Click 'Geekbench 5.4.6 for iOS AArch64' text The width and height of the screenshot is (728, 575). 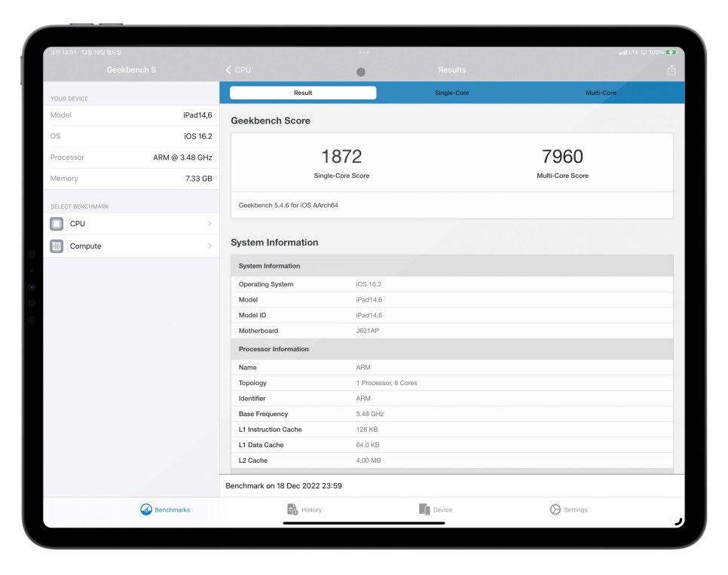289,205
